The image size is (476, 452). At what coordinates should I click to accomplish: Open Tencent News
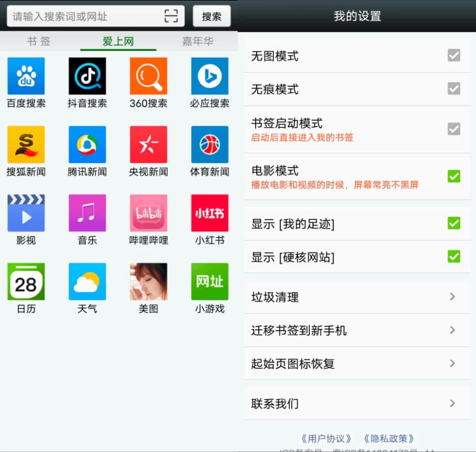pyautogui.click(x=87, y=145)
